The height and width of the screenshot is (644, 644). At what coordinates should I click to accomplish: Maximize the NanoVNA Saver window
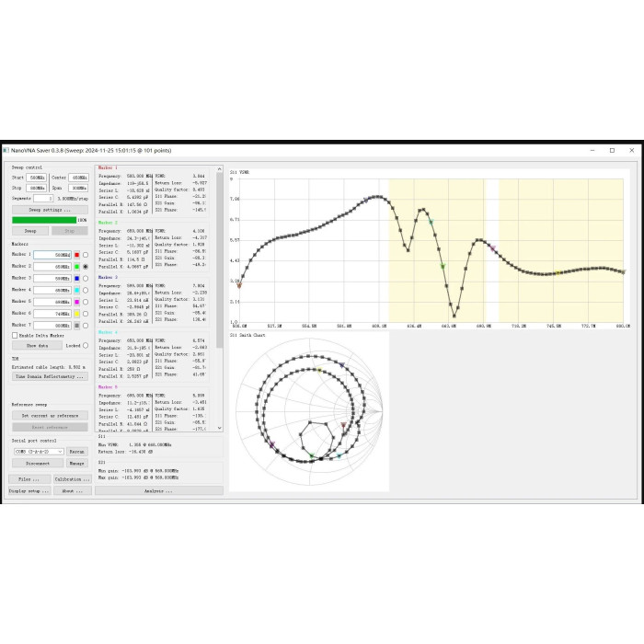pos(612,150)
